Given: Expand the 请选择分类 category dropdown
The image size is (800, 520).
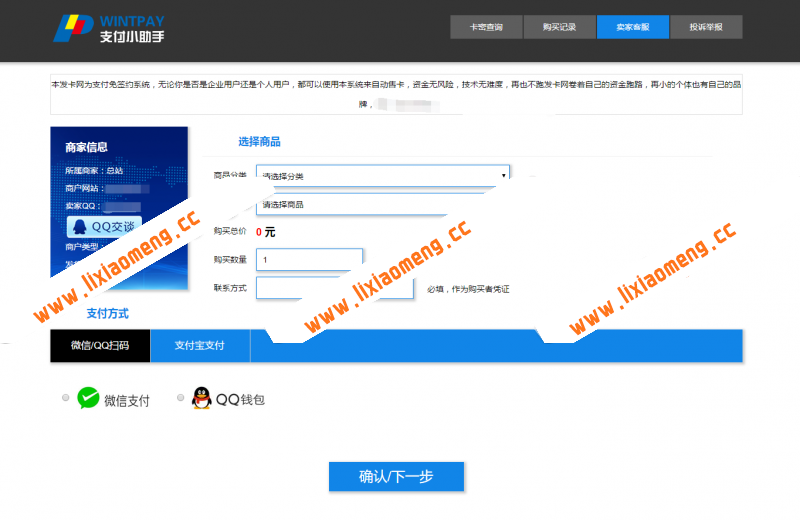Looking at the screenshot, I should [x=383, y=176].
